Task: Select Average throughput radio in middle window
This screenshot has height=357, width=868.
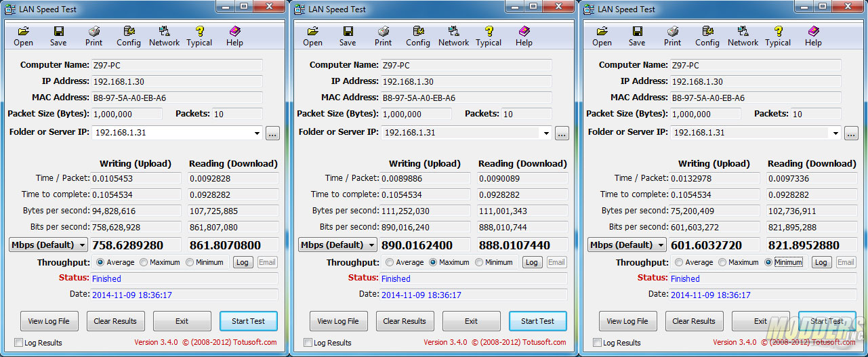Action: tap(390, 262)
